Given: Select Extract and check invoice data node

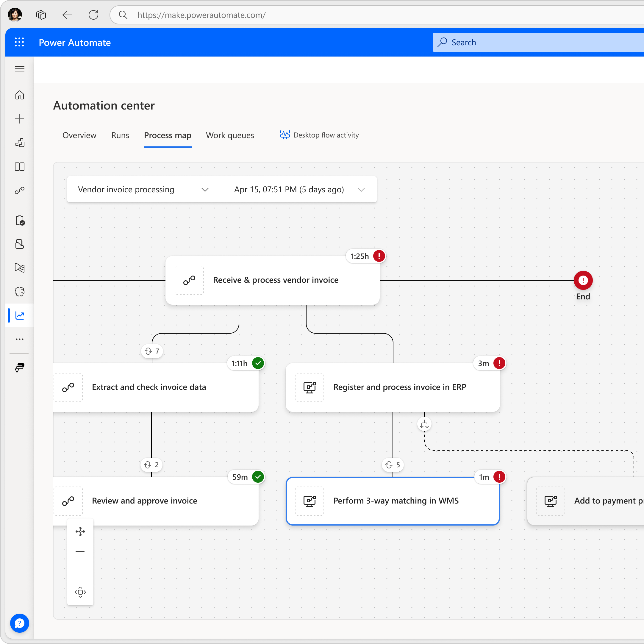Looking at the screenshot, I should (156, 387).
